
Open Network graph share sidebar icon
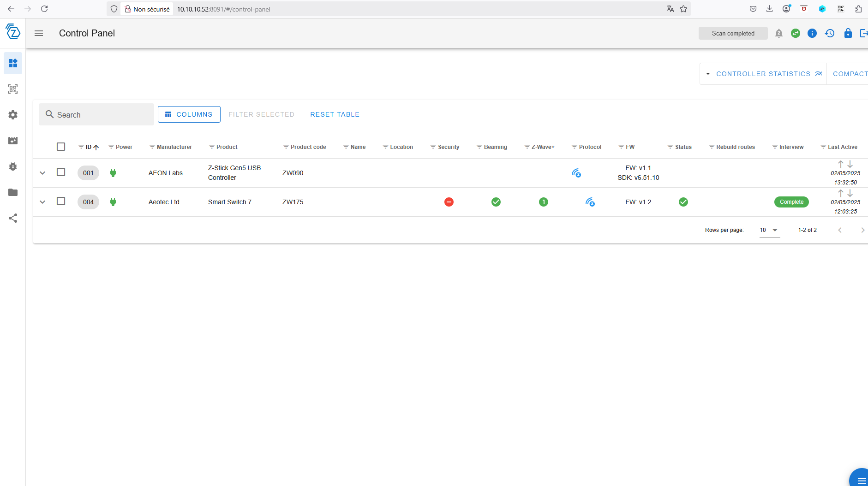point(13,218)
